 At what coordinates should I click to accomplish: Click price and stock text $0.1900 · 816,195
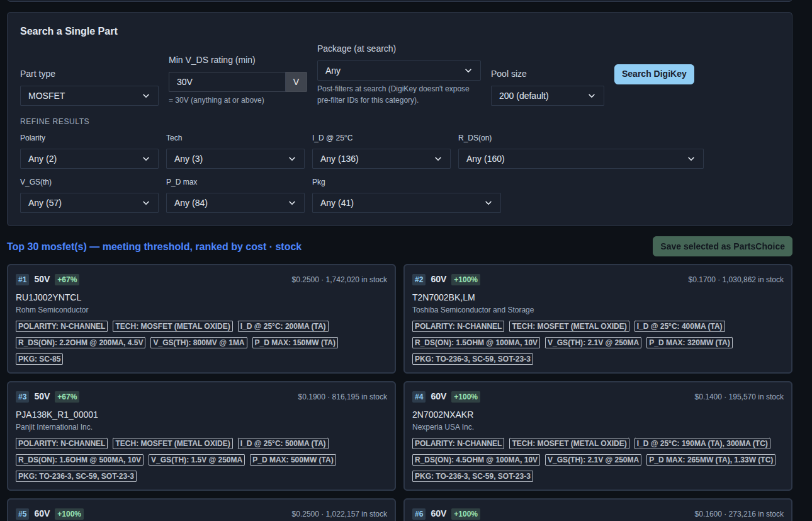(342, 397)
